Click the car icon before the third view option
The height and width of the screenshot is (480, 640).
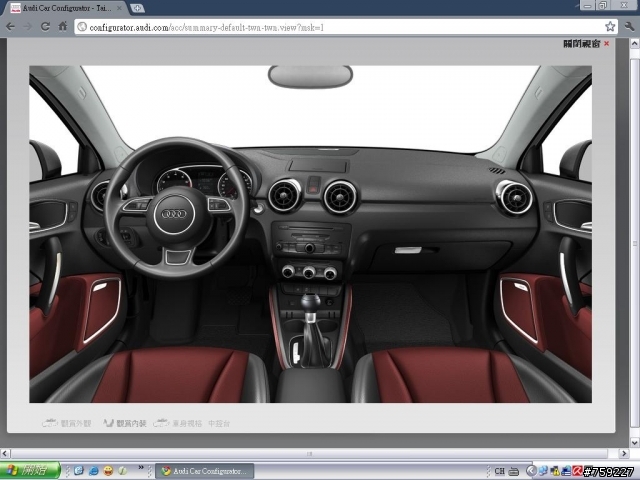(x=161, y=423)
